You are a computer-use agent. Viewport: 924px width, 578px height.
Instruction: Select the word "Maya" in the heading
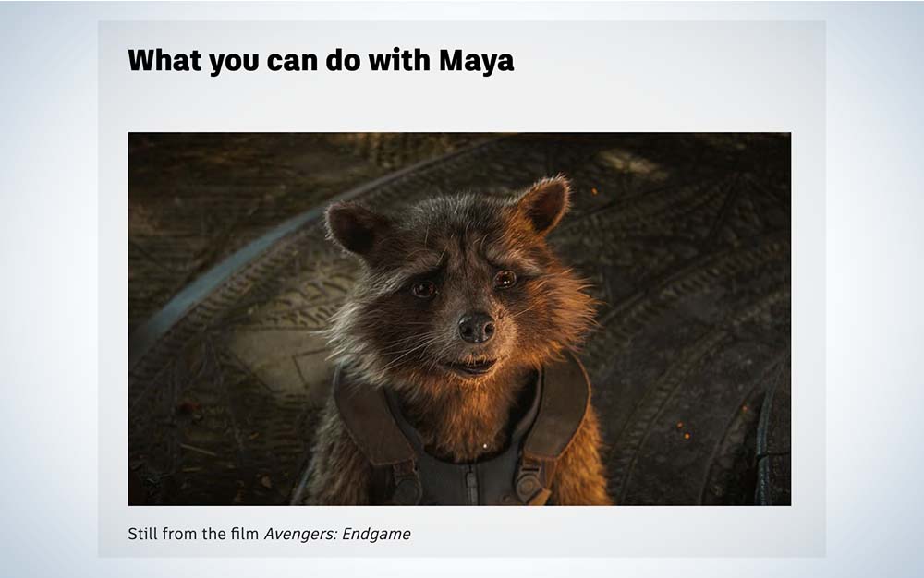(x=476, y=61)
